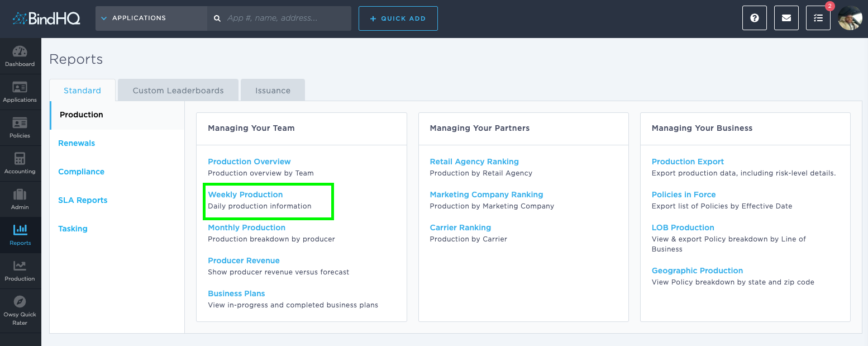Viewport: 868px width, 346px height.
Task: Click 'View Policy breakdown by state and zip code'
Action: point(733,282)
